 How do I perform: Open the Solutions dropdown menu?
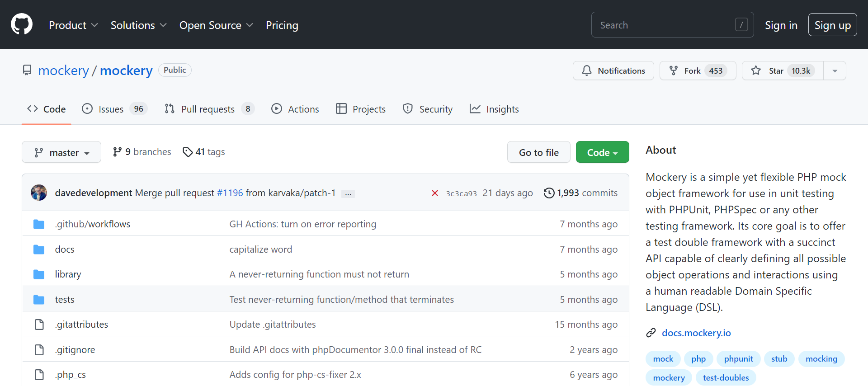click(x=139, y=25)
